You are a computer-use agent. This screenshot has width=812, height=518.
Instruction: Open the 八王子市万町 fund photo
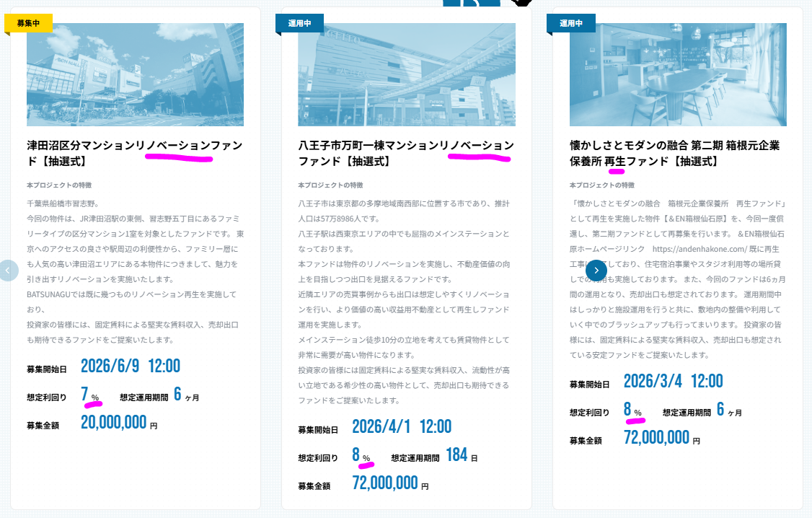[407, 74]
